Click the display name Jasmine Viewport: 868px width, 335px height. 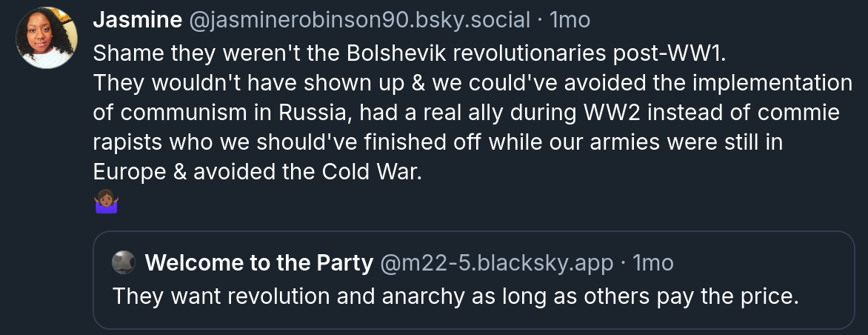[x=137, y=21]
